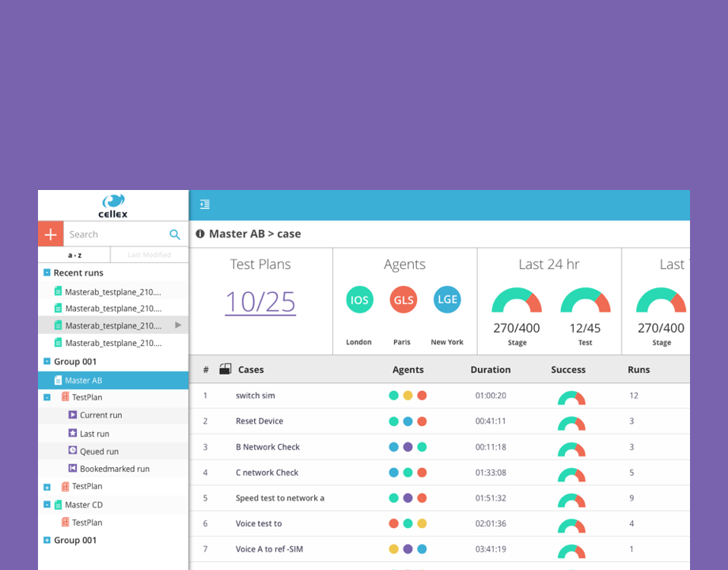This screenshot has width=728, height=570.
Task: Switch sorting to Last Modified
Action: pos(150,254)
